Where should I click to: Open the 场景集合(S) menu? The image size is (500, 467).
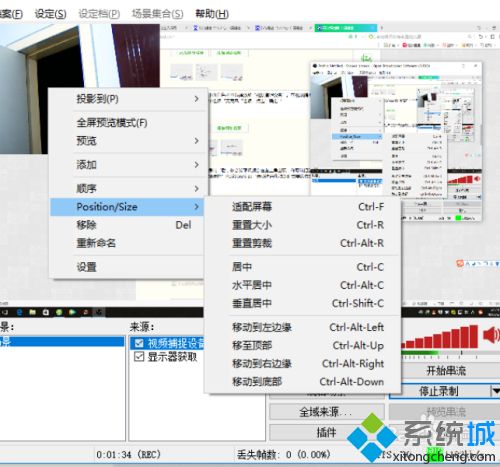[157, 14]
